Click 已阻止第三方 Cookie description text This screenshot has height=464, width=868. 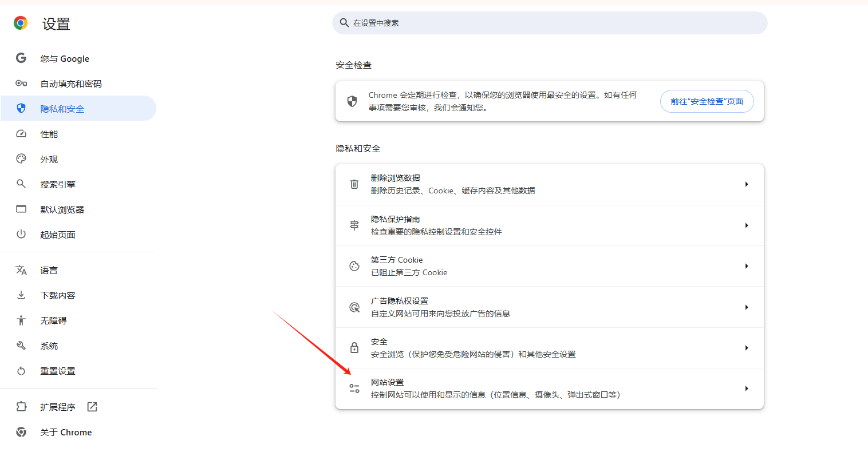(409, 272)
